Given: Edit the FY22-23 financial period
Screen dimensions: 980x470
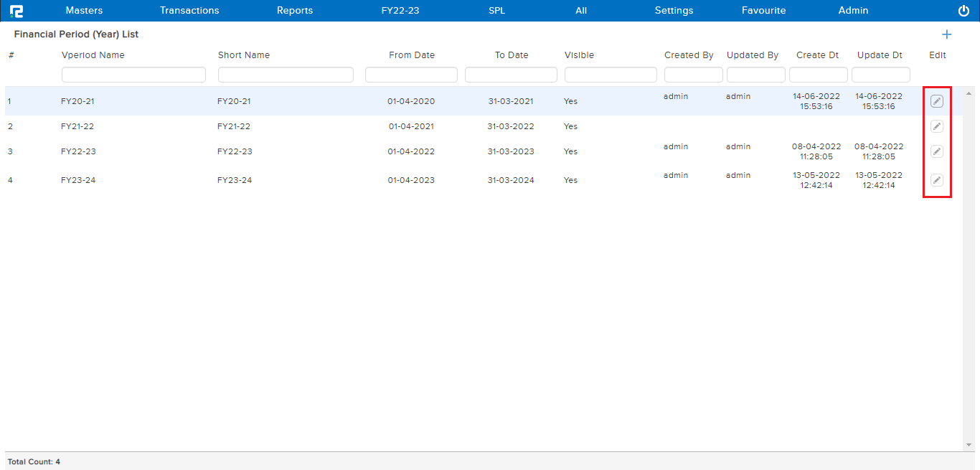Looking at the screenshot, I should (936, 151).
